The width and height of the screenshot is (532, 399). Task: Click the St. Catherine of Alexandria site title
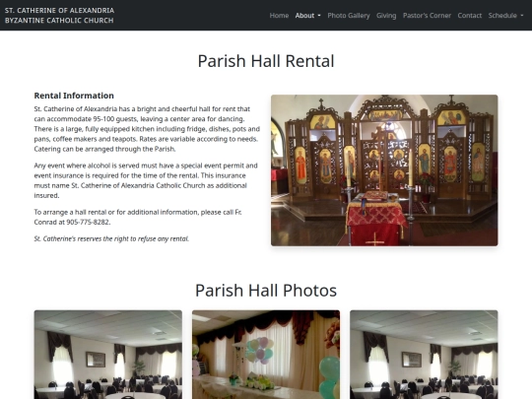(x=59, y=15)
